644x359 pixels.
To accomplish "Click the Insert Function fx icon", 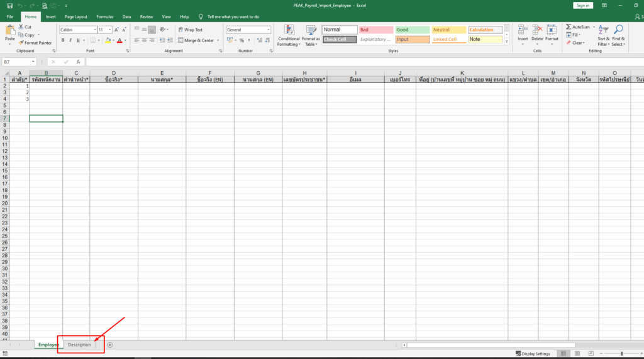I will [78, 62].
